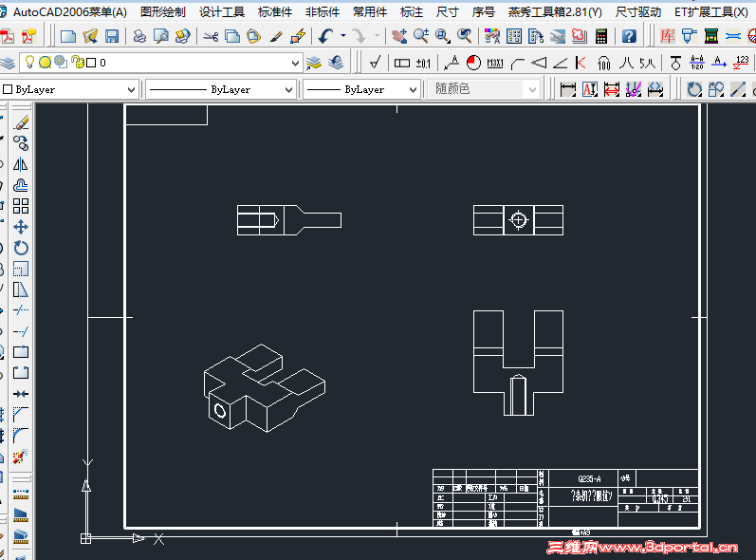This screenshot has width=756, height=560.
Task: Click the Open file icon
Action: click(90, 36)
